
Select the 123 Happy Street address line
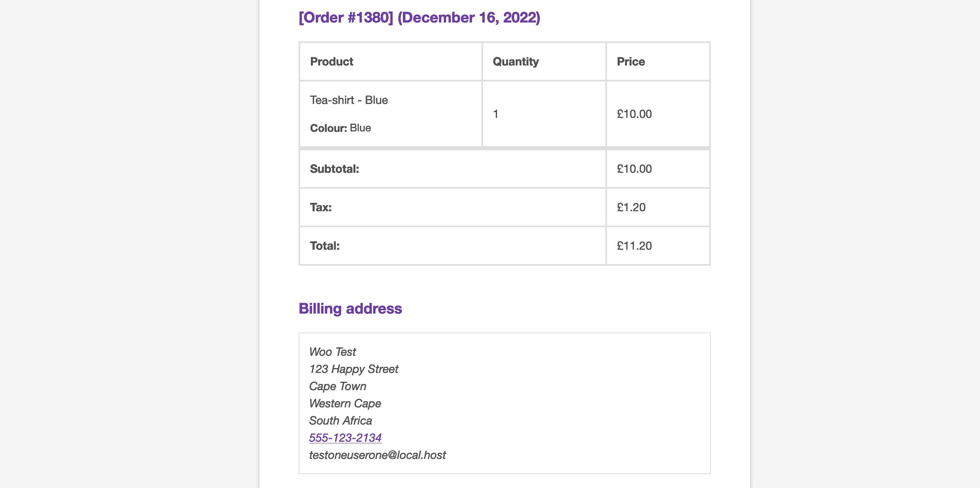click(354, 369)
